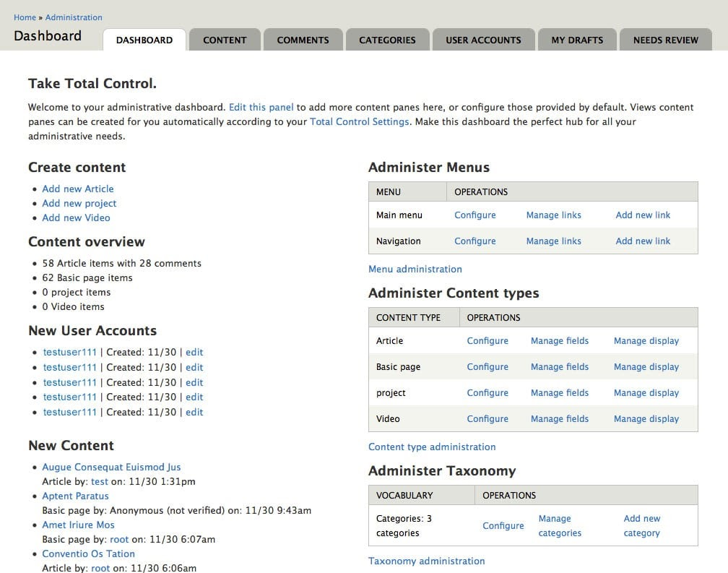Configure the Main menu

click(475, 215)
